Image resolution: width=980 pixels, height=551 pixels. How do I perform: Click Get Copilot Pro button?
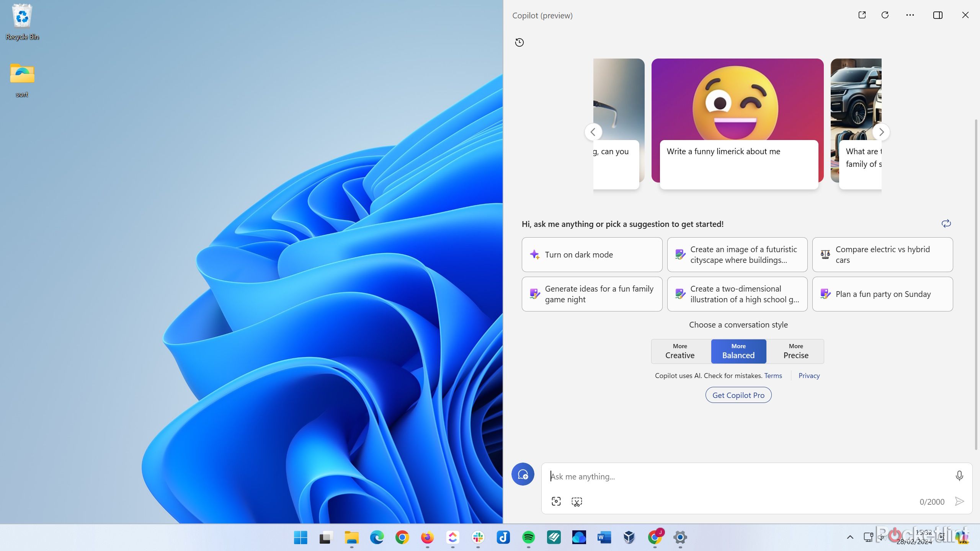[x=738, y=395]
